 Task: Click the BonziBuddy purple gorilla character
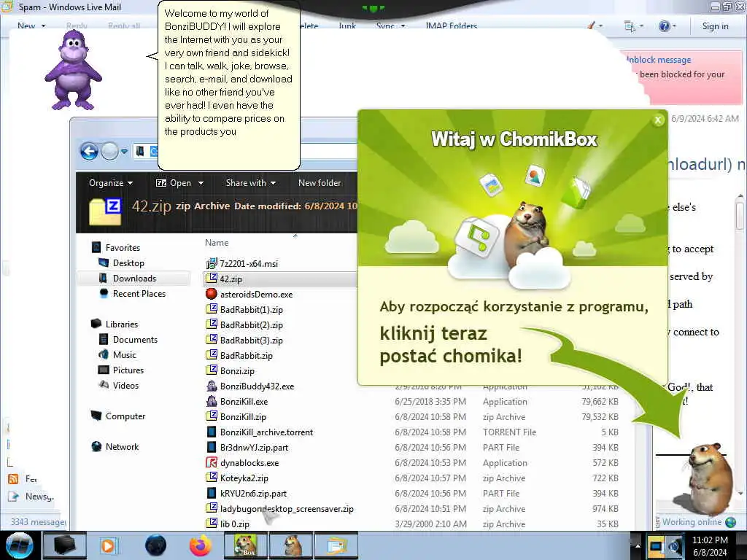pyautogui.click(x=73, y=69)
